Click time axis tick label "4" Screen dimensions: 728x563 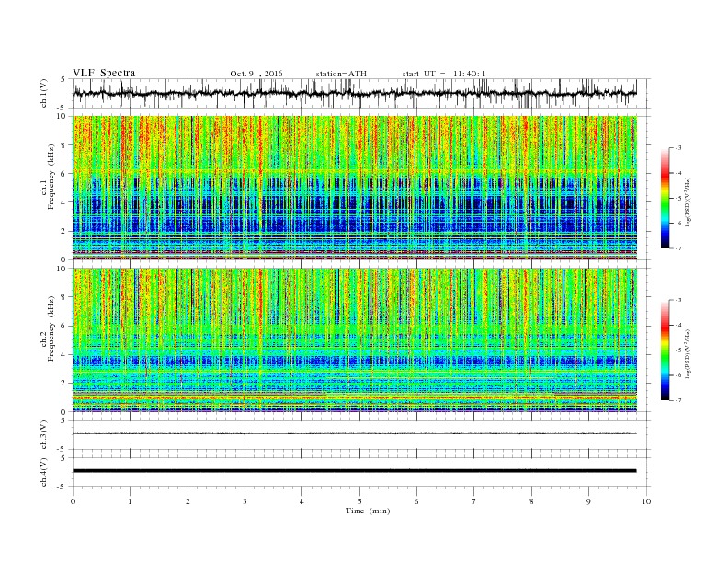click(x=302, y=501)
